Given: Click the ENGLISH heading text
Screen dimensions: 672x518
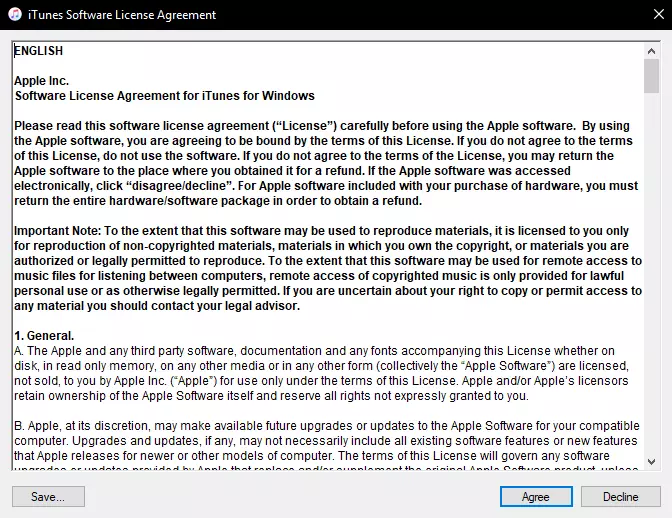Looking at the screenshot, I should pyautogui.click(x=39, y=51).
